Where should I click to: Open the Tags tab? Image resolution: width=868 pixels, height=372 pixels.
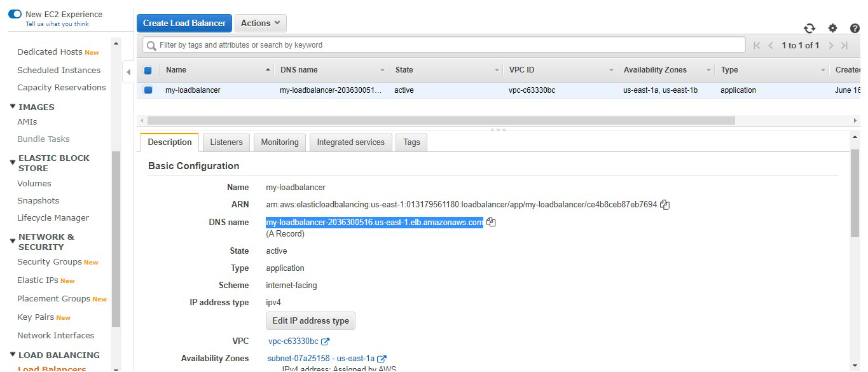411,142
